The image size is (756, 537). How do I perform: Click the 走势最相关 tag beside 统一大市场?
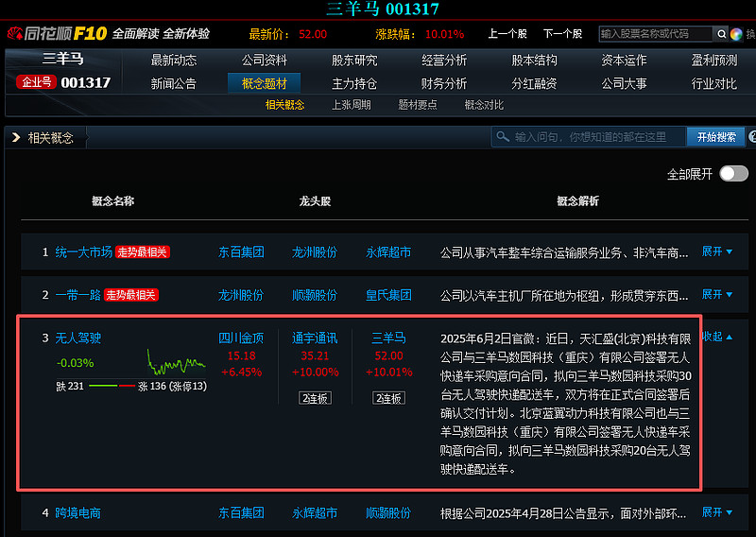(143, 251)
